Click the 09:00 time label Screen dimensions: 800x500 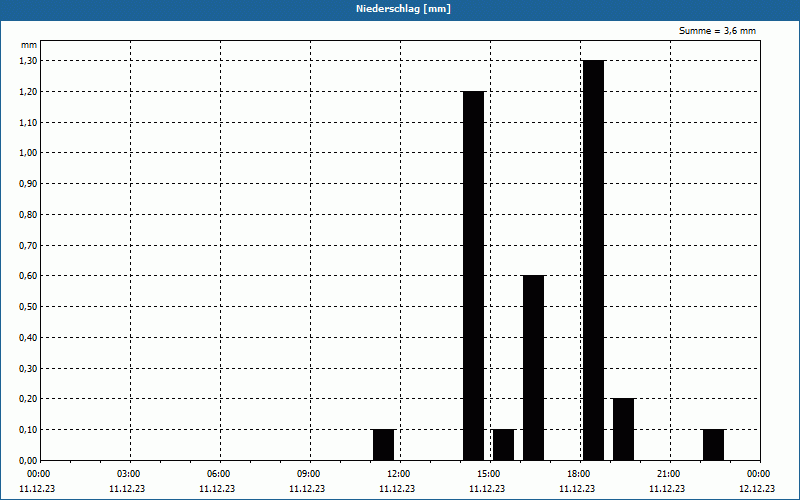(x=309, y=474)
